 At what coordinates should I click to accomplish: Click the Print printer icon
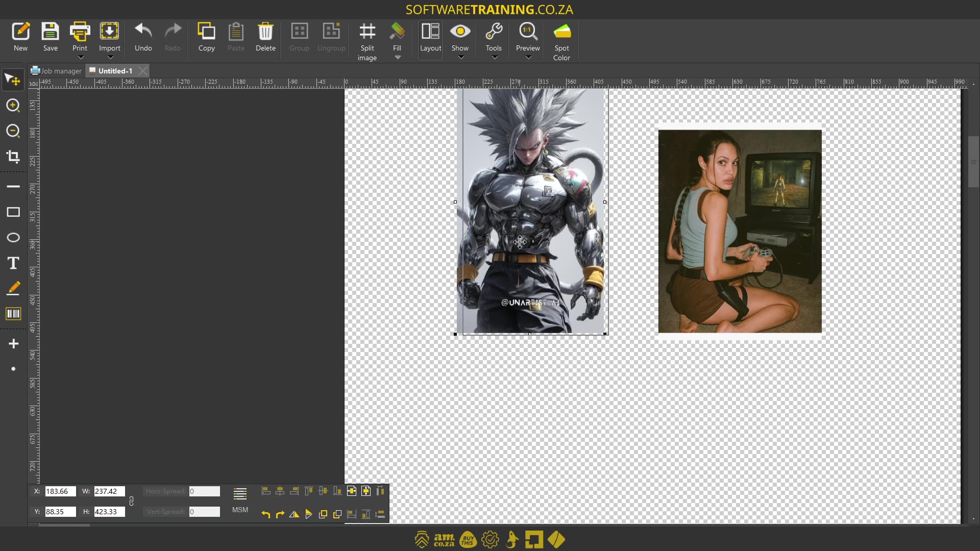point(80,32)
